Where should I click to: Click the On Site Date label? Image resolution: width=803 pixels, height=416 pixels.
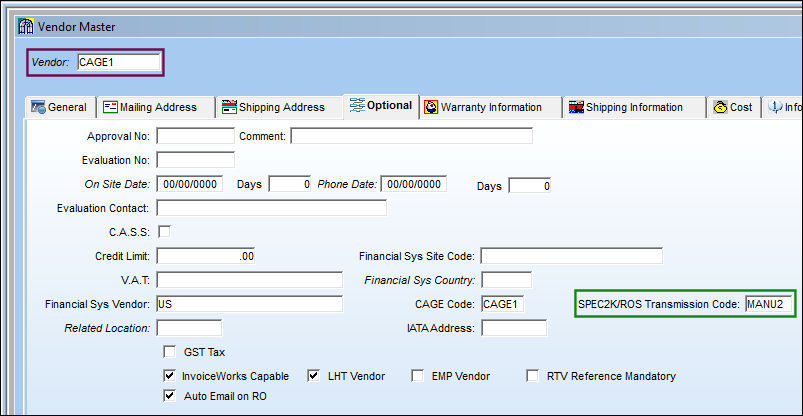[x=117, y=184]
